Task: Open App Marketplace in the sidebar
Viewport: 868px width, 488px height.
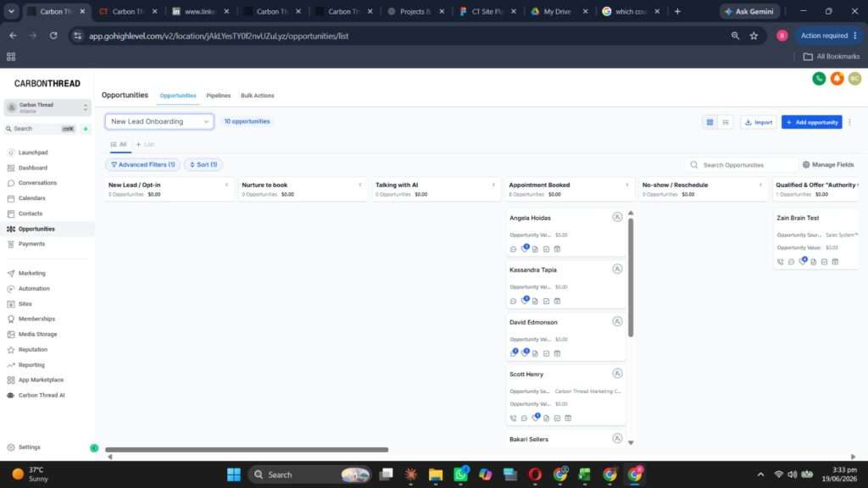Action: (41, 380)
